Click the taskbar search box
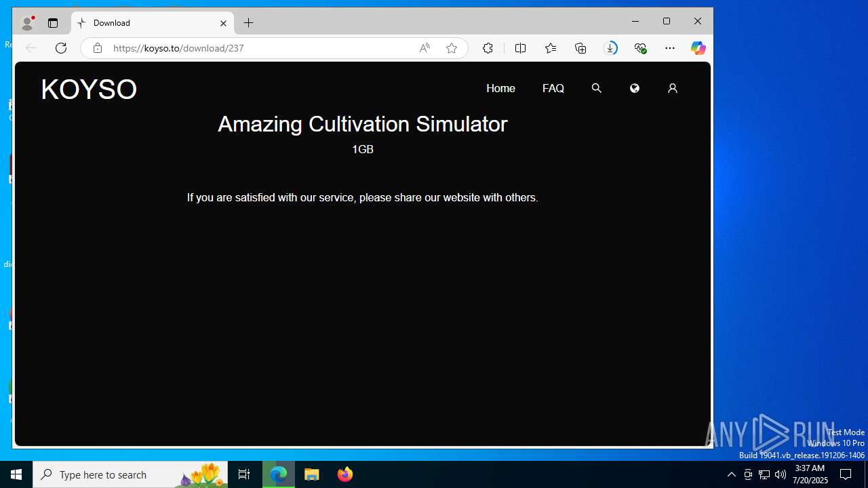The height and width of the screenshot is (488, 868). point(130,474)
